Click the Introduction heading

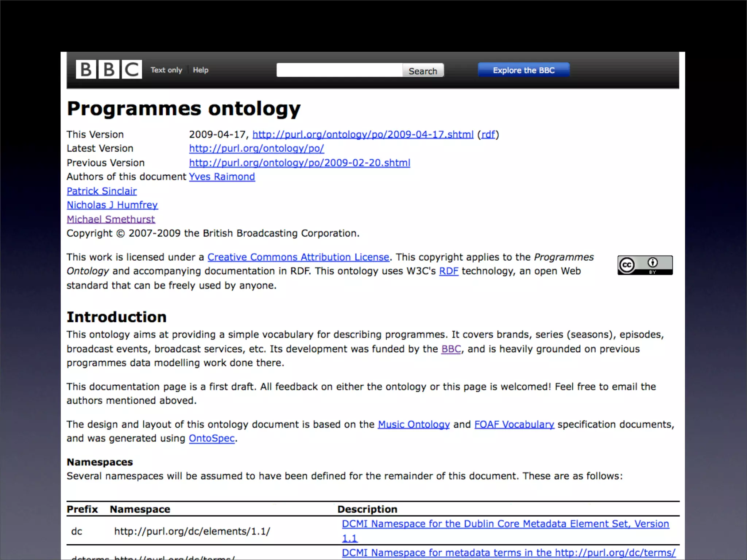click(x=117, y=317)
